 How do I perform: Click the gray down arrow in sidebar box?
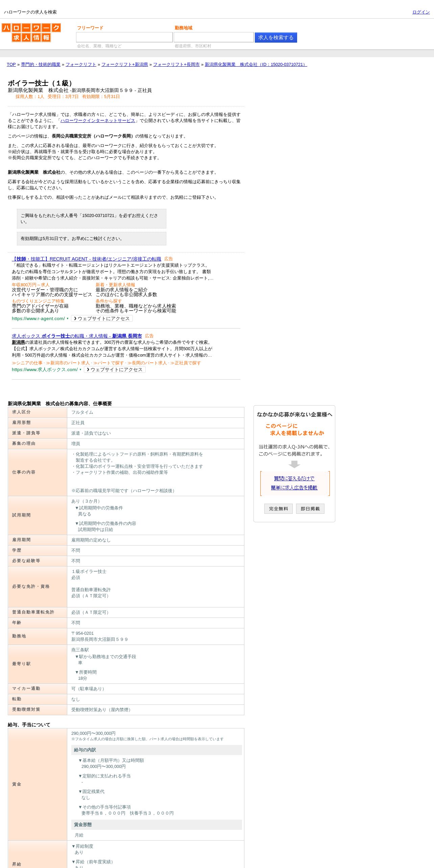pos(294,464)
